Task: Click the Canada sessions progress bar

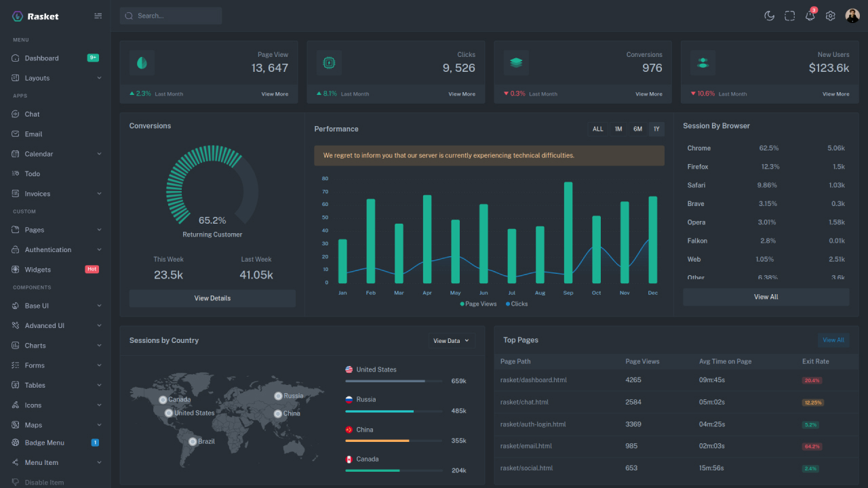Action: pyautogui.click(x=393, y=470)
